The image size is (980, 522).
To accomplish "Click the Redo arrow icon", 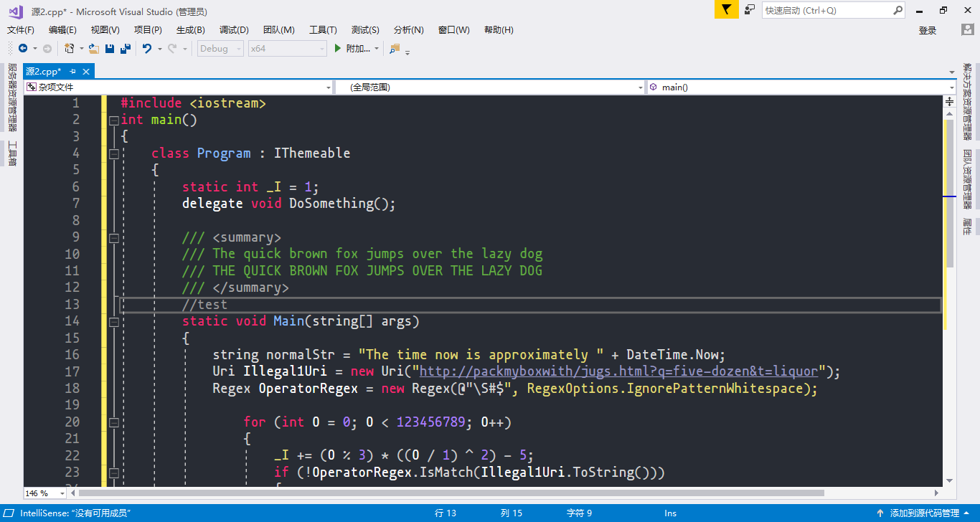I will click(x=172, y=49).
